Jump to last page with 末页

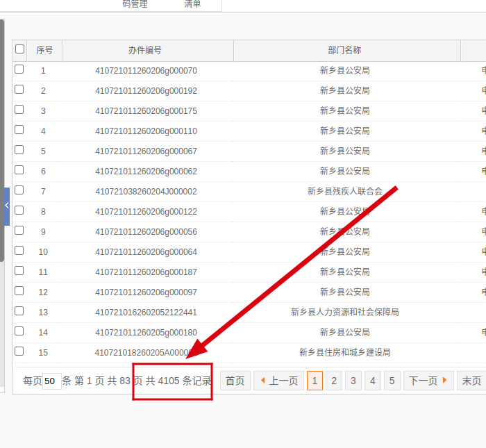(471, 381)
